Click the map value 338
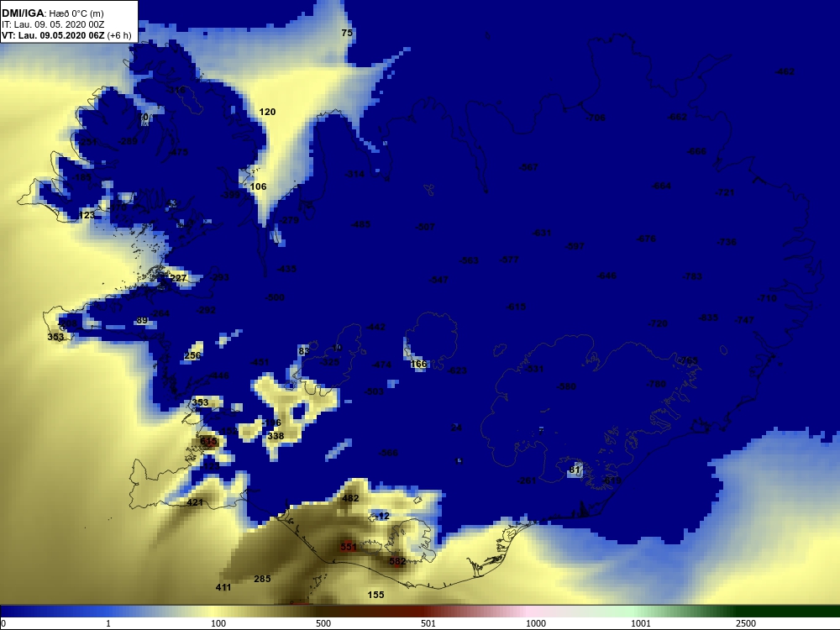 [x=276, y=436]
